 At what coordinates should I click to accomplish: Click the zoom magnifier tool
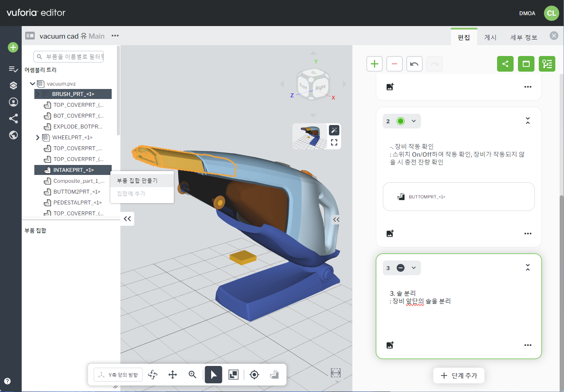[x=192, y=375]
